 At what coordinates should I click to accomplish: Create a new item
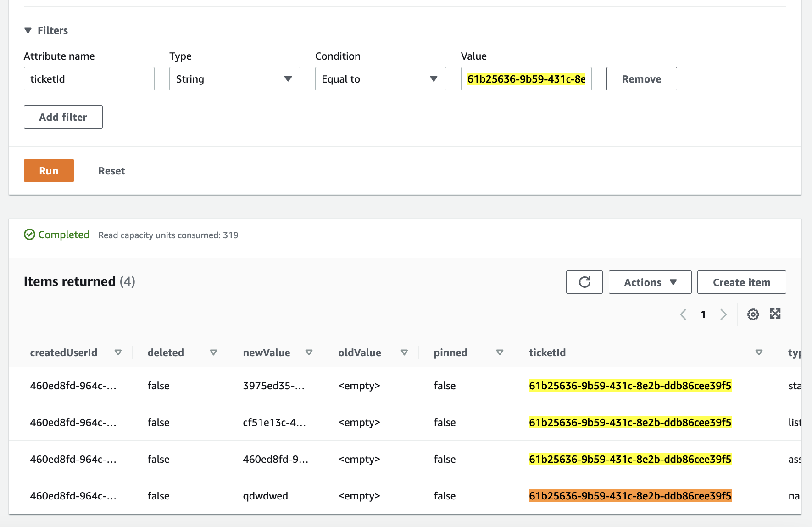coord(741,282)
